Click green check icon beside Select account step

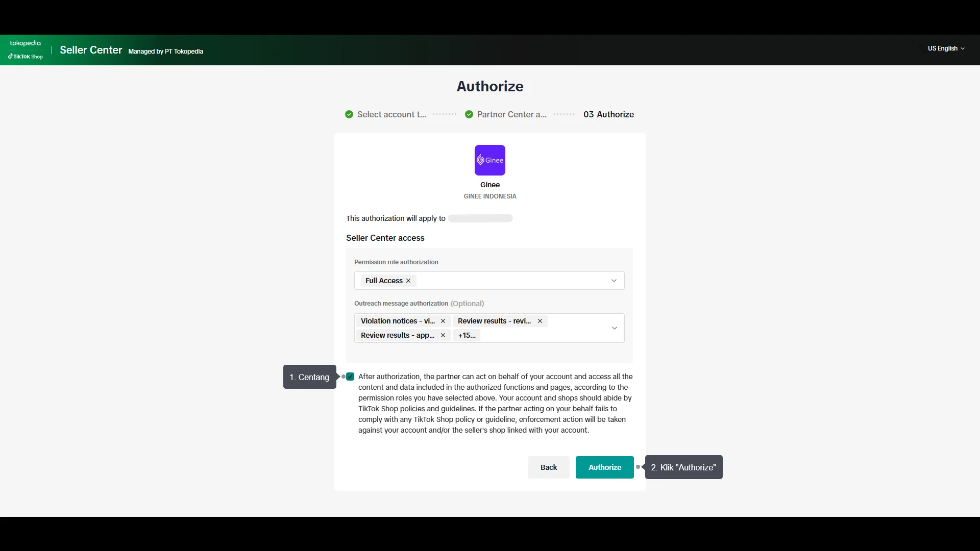[349, 114]
